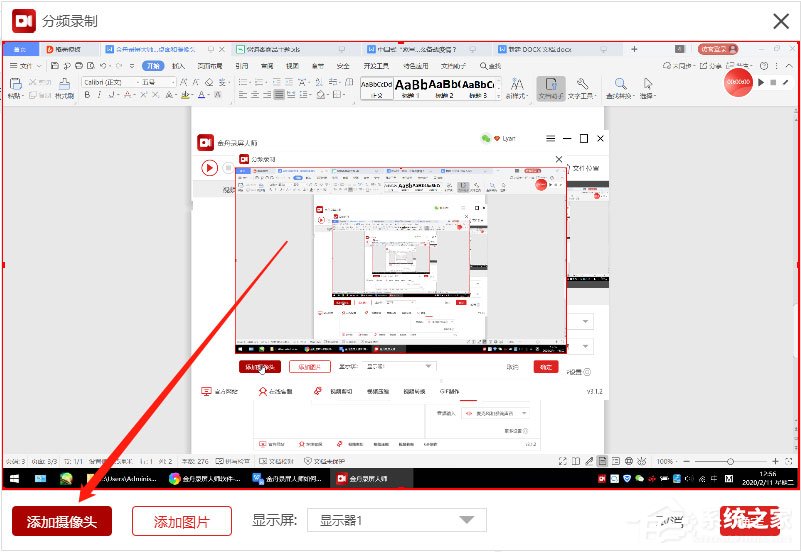Image resolution: width=801 pixels, height=552 pixels.
Task: Click the Paste clipboard icon in WPS ribbon
Action: click(x=16, y=84)
